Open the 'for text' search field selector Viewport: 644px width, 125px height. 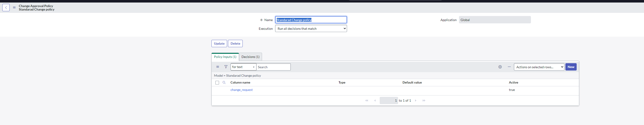pos(243,67)
